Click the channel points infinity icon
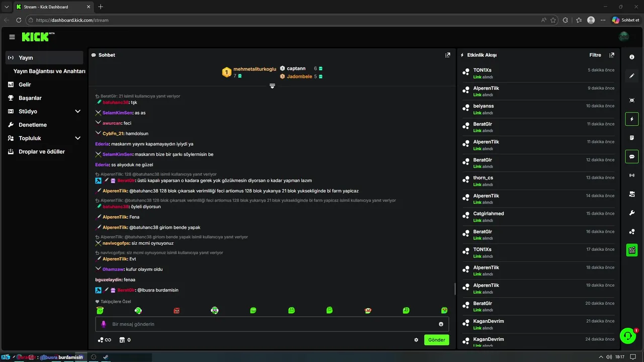Viewport: 644px width, 362px height. (x=104, y=340)
